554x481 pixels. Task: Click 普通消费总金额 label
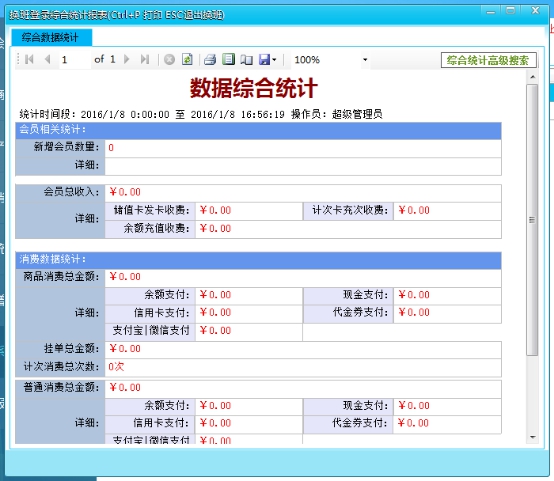click(61, 387)
